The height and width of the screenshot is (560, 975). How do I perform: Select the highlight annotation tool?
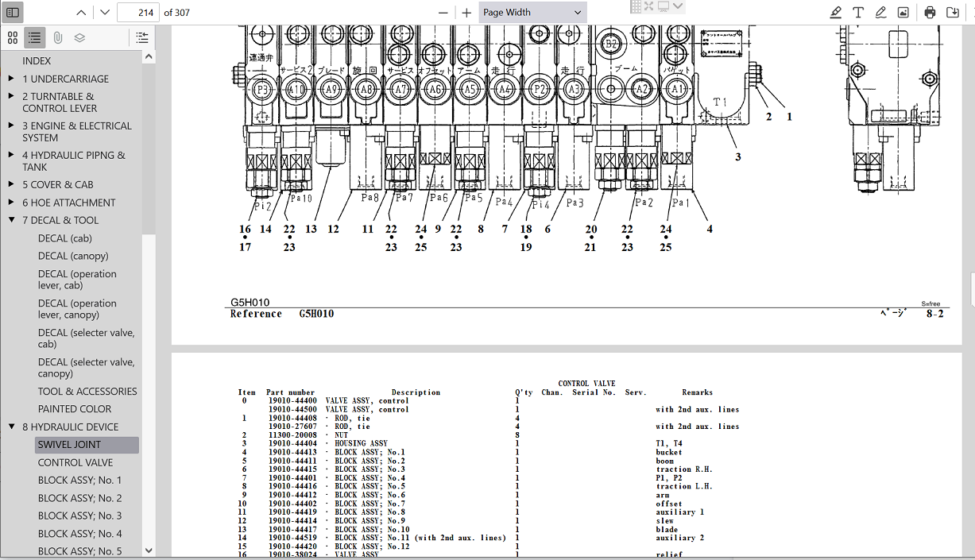coord(835,12)
